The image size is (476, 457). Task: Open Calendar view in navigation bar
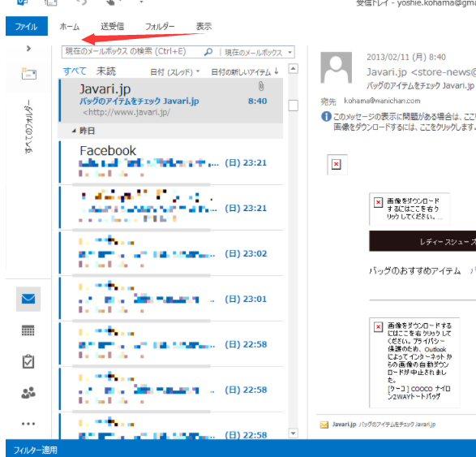28,330
